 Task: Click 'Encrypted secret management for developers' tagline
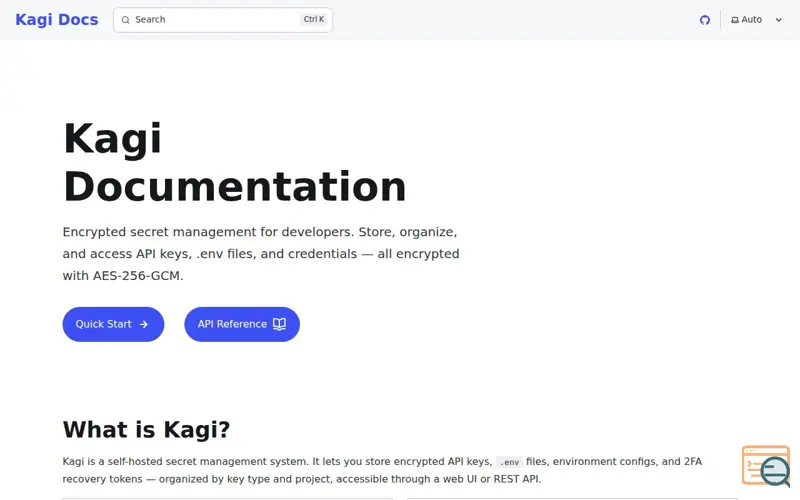click(x=261, y=254)
